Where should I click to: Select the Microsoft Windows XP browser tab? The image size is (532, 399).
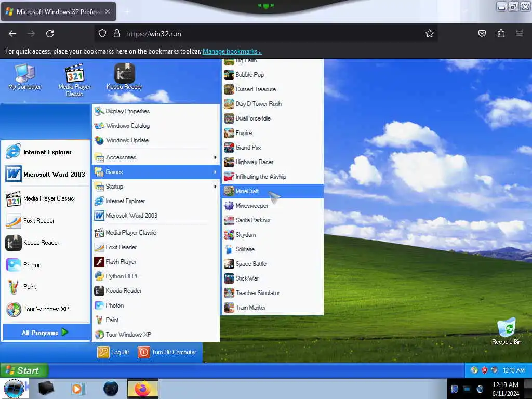[58, 11]
